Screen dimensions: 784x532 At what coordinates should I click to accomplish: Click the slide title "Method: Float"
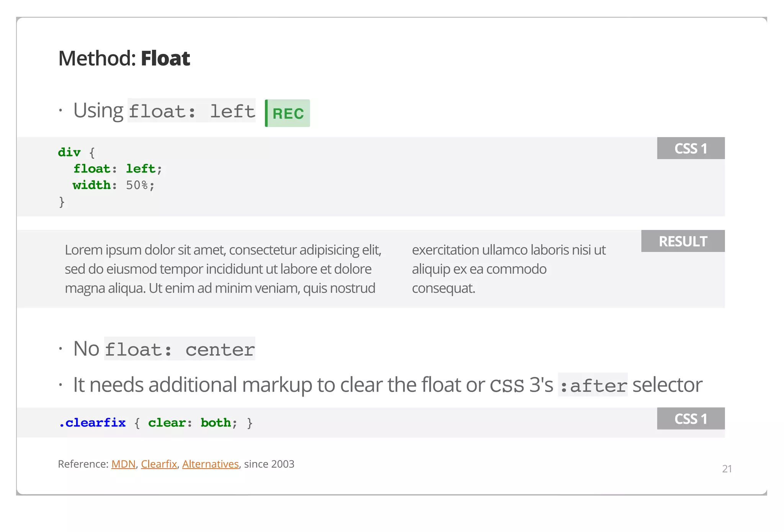tap(124, 59)
